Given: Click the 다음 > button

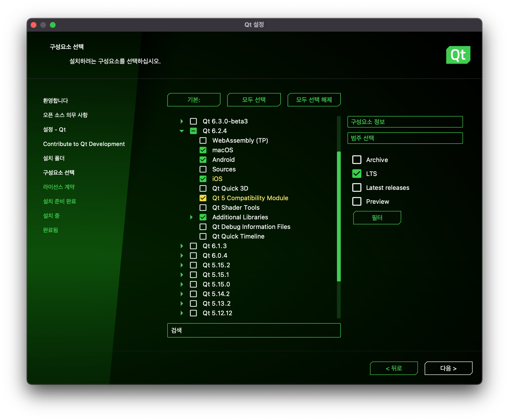Looking at the screenshot, I should point(448,368).
